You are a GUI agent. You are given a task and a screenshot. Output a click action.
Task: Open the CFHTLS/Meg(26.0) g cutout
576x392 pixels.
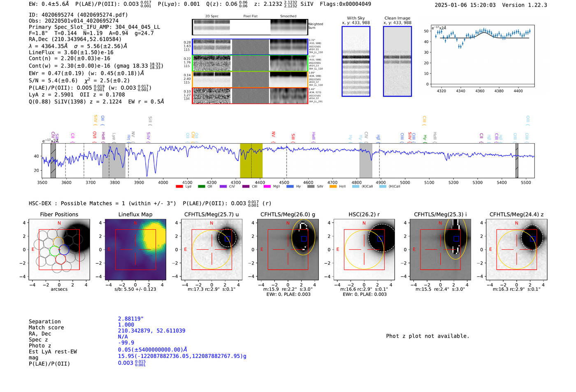[x=288, y=249]
